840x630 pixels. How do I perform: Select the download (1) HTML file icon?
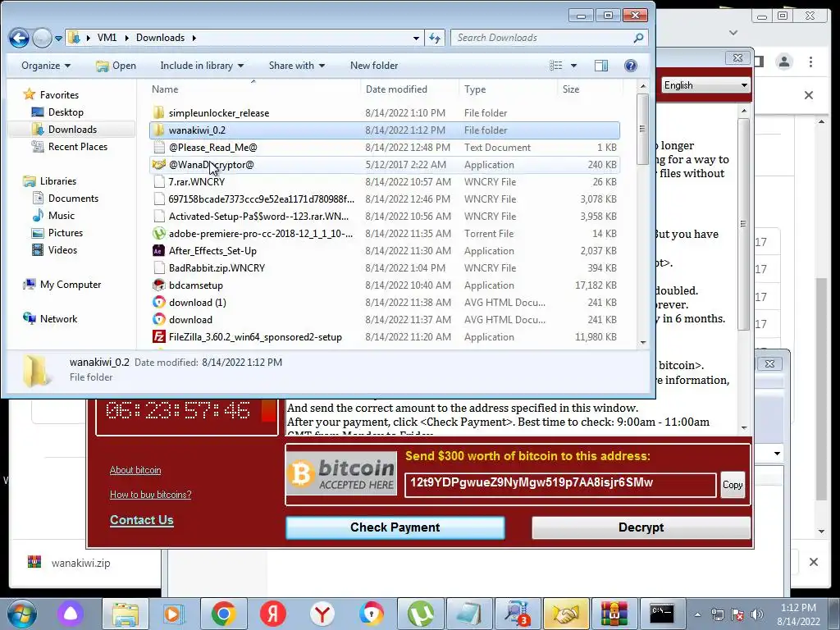click(x=158, y=302)
